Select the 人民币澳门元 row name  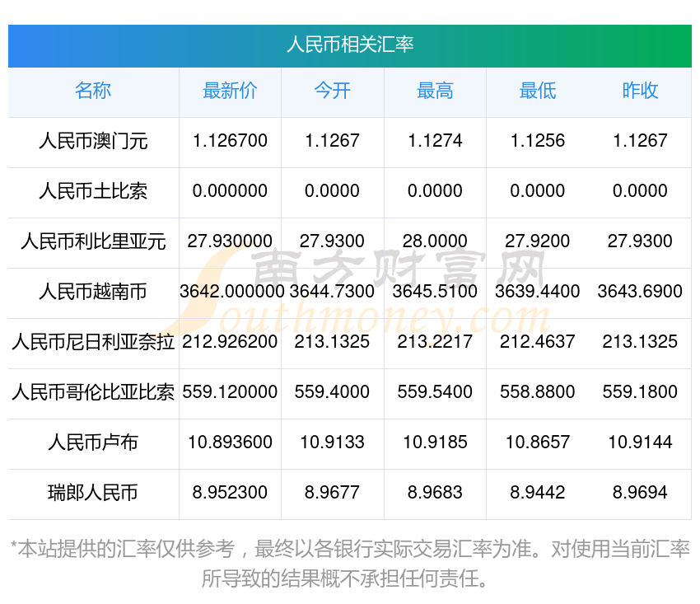click(x=93, y=141)
